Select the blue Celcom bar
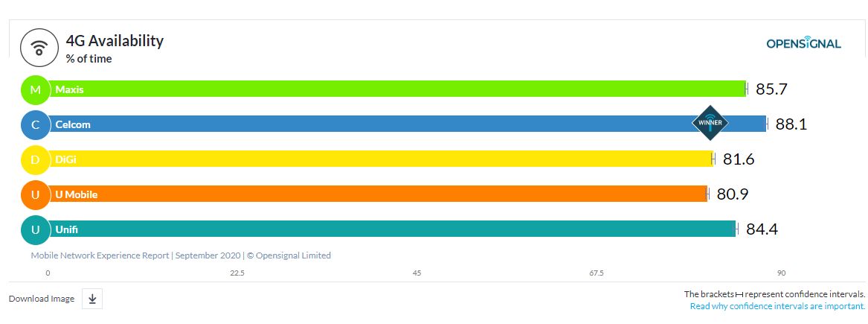Viewport: 868px width, 324px height. pos(372,124)
